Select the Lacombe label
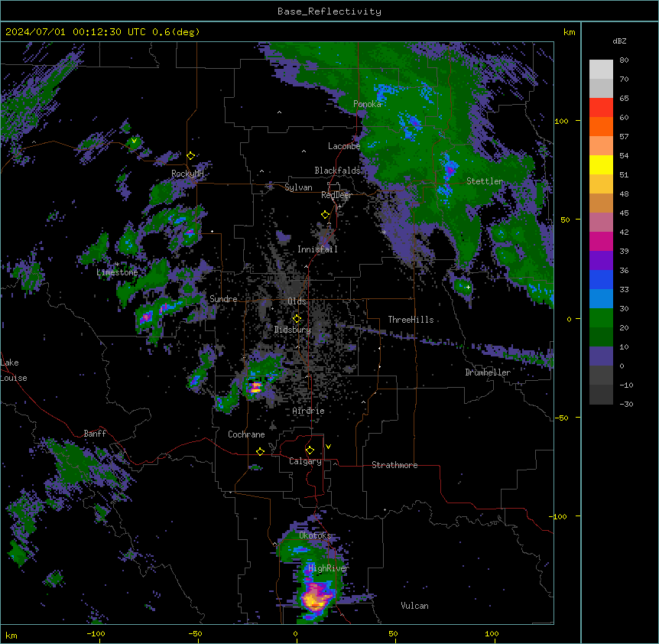The height and width of the screenshot is (644, 659). pos(344,146)
